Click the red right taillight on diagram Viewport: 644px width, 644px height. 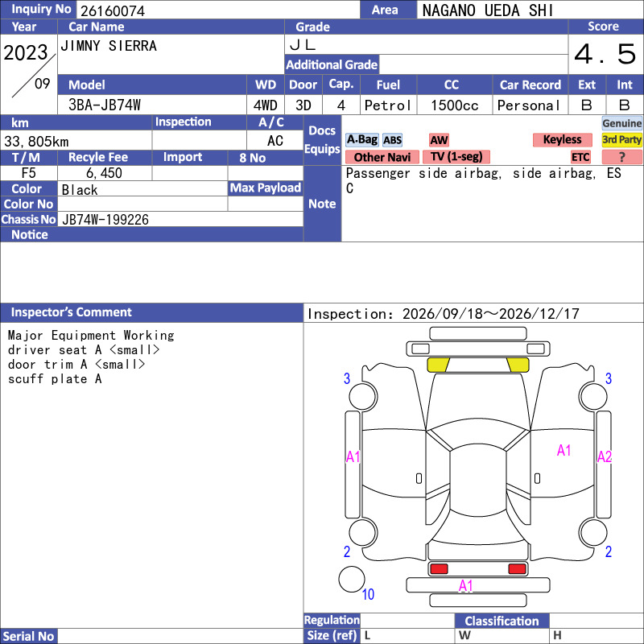click(x=517, y=569)
